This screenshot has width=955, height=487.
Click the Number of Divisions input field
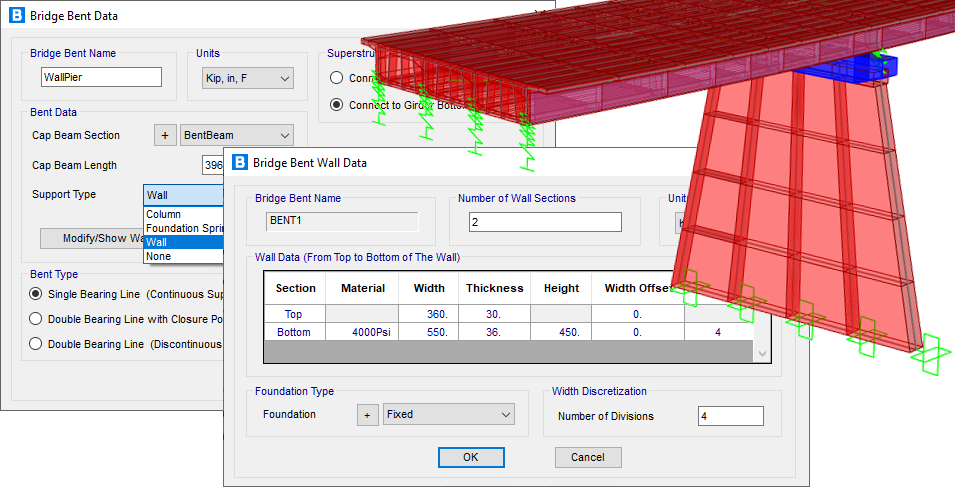(x=729, y=416)
